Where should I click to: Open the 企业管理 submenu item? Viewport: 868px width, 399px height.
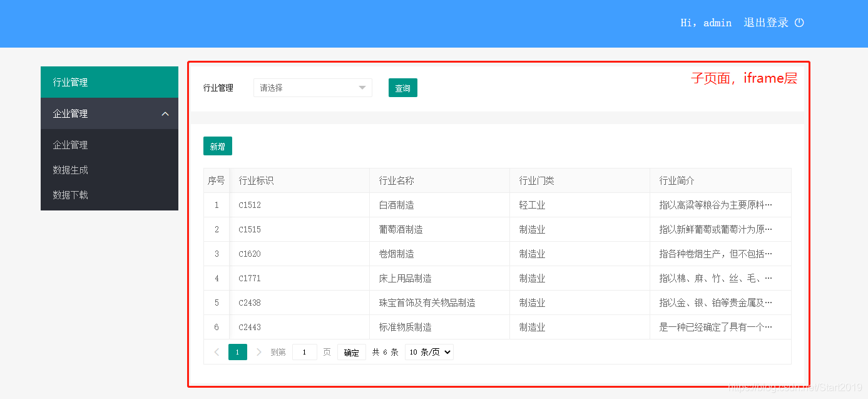click(71, 145)
